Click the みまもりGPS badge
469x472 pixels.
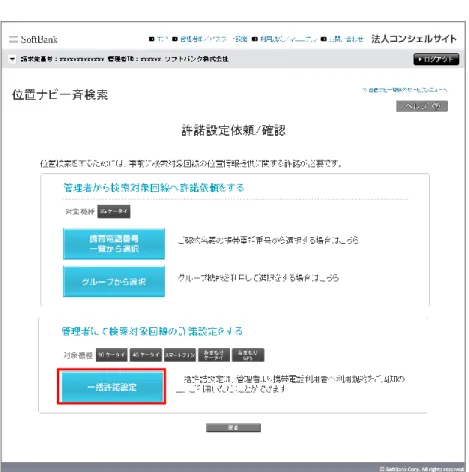click(x=248, y=355)
